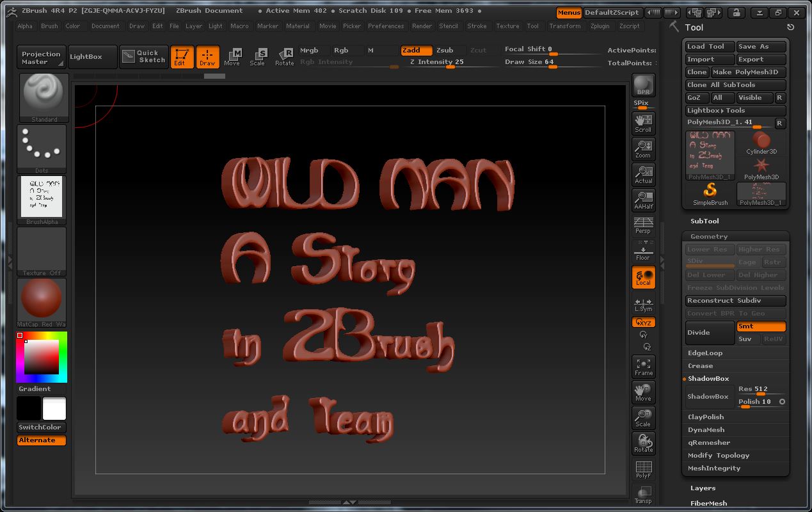Click the Projection Master button

point(42,58)
